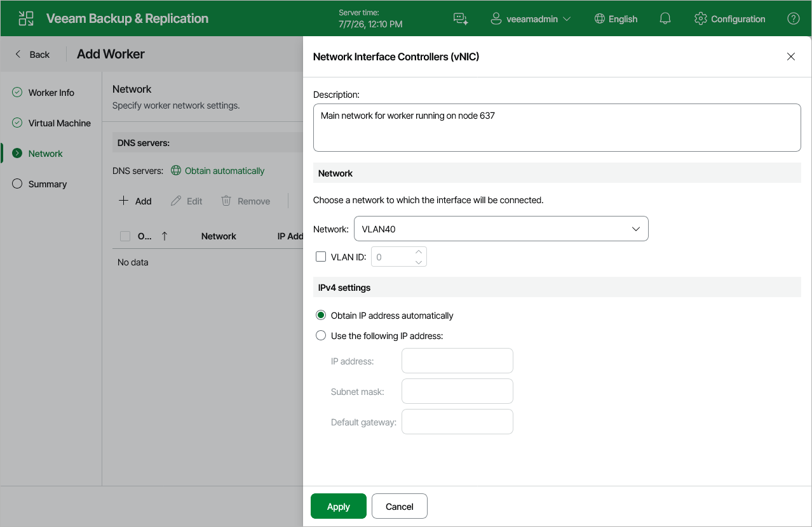Click the IP address input field
Viewport: 812px width, 527px height.
pos(457,361)
